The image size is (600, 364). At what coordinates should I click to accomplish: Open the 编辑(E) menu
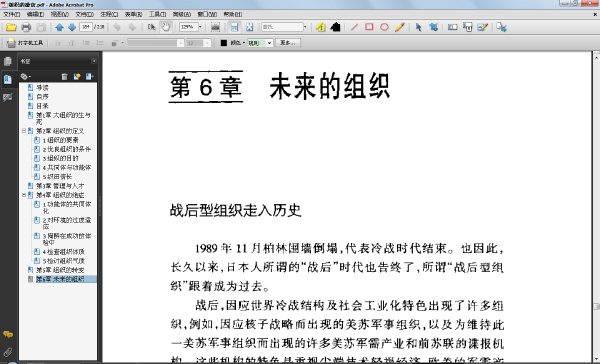[x=35, y=14]
